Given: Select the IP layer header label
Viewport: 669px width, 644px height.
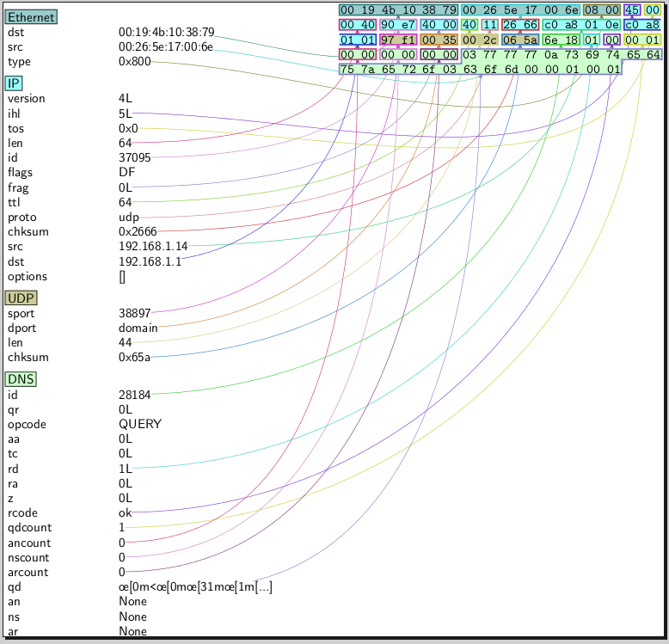Looking at the screenshot, I should [14, 83].
